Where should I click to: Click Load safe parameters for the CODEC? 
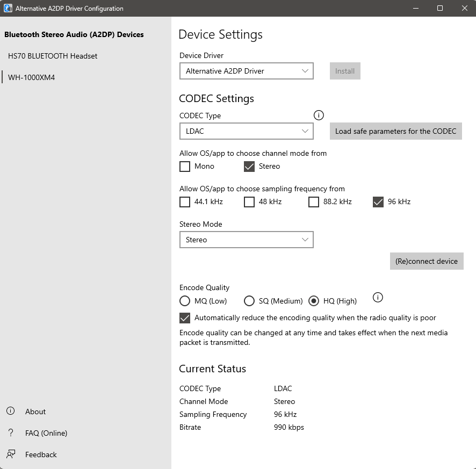[395, 131]
